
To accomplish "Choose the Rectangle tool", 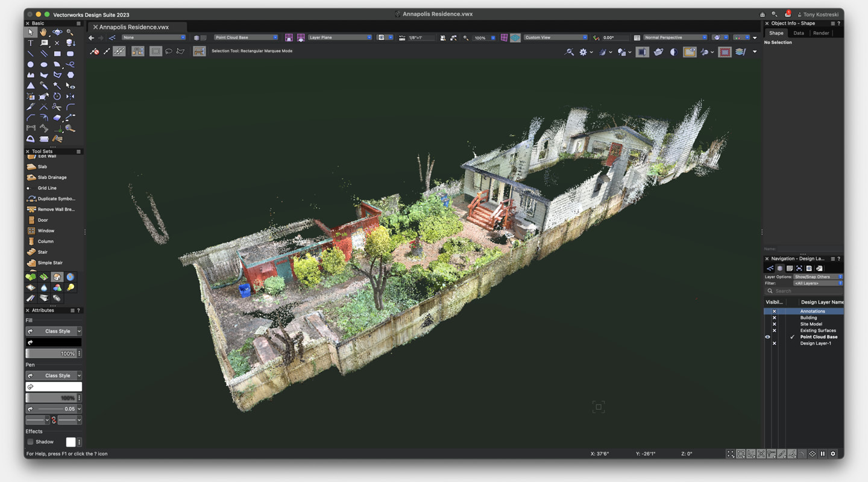I will point(57,54).
